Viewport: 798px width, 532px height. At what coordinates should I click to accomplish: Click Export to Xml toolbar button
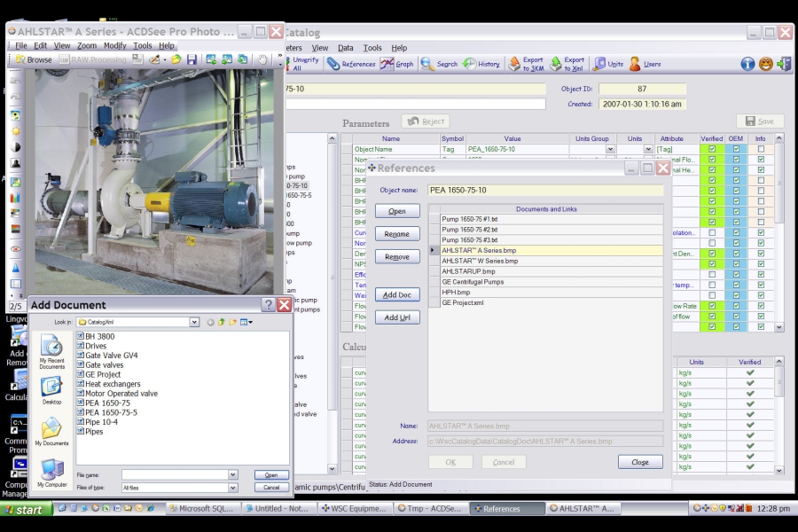(567, 64)
